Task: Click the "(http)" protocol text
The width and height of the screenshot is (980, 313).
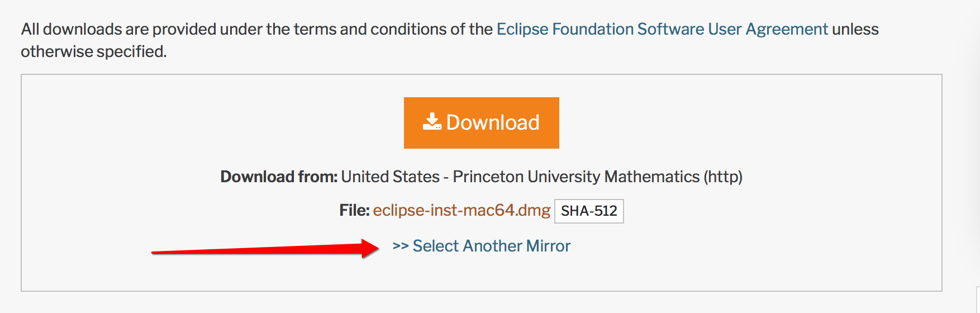Action: click(x=722, y=177)
